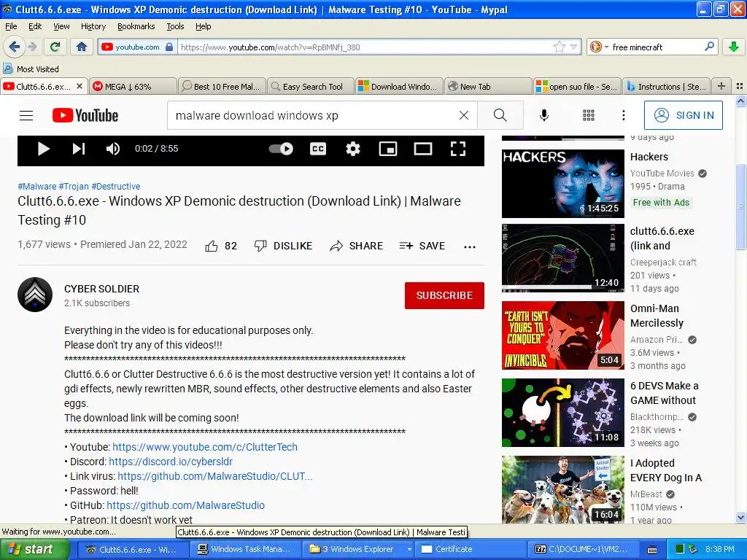Open the View menu

(61, 26)
